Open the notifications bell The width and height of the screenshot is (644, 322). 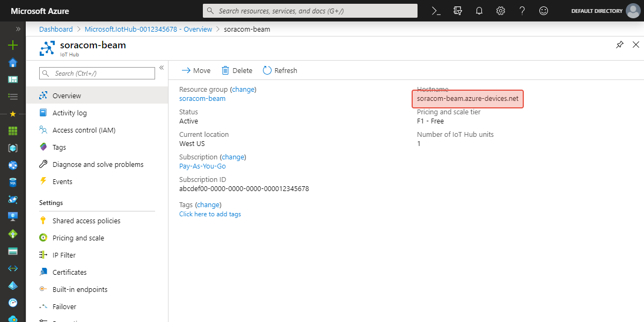(x=479, y=11)
